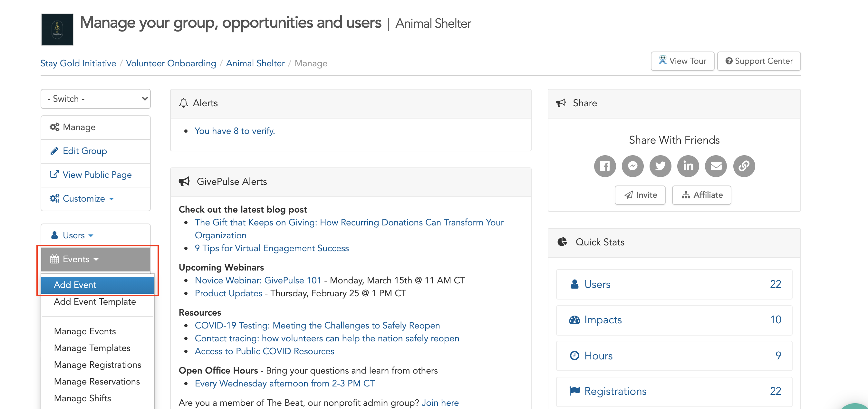Open Manage Shifts from the menu

(82, 398)
